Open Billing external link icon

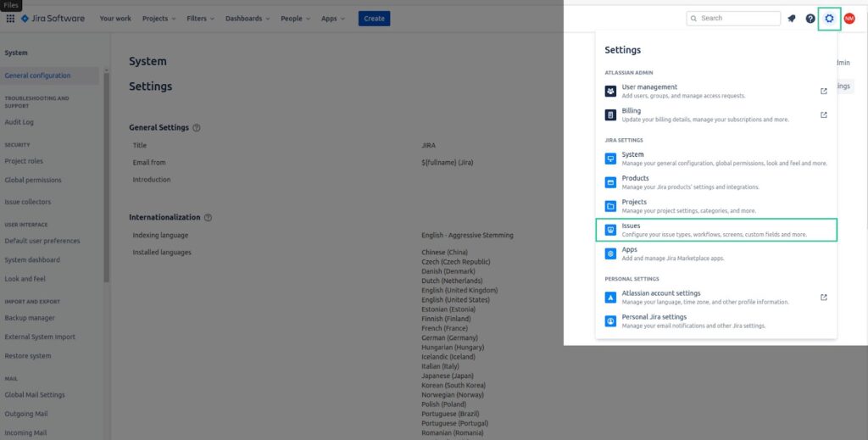pos(824,115)
